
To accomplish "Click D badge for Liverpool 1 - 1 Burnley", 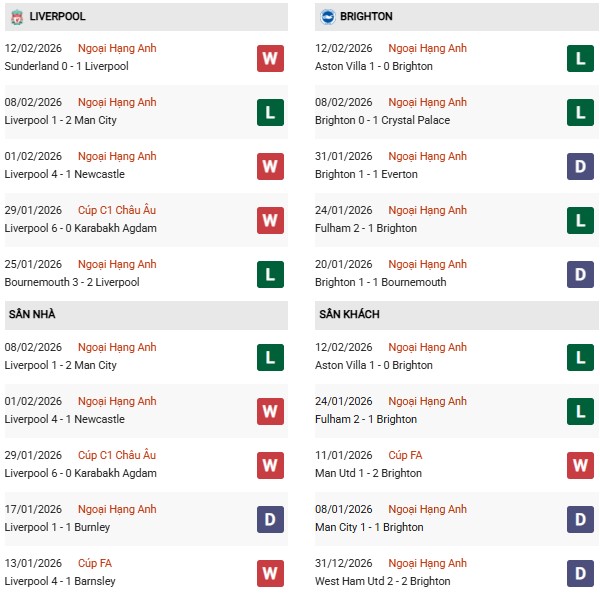I will coord(270,519).
